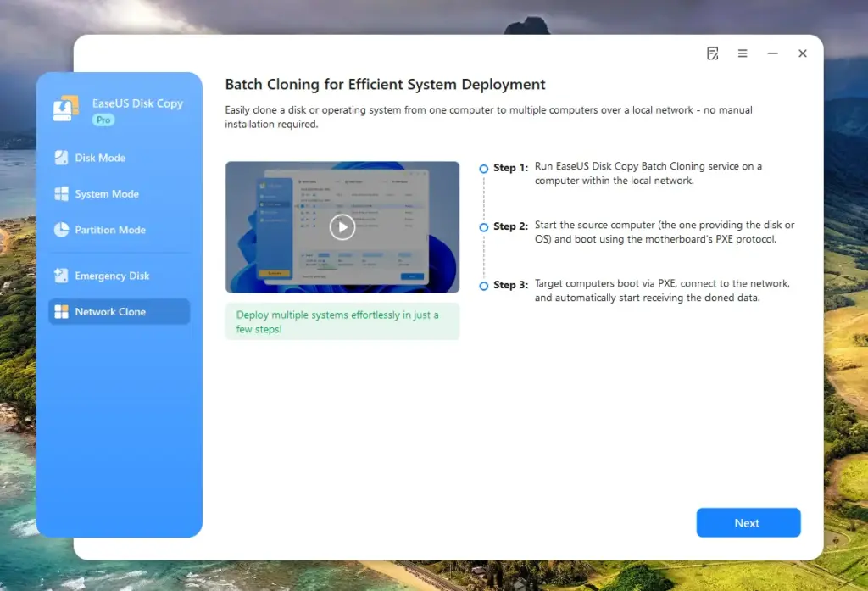This screenshot has height=591, width=868.
Task: Select the Step 2 circle indicator
Action: click(x=483, y=226)
